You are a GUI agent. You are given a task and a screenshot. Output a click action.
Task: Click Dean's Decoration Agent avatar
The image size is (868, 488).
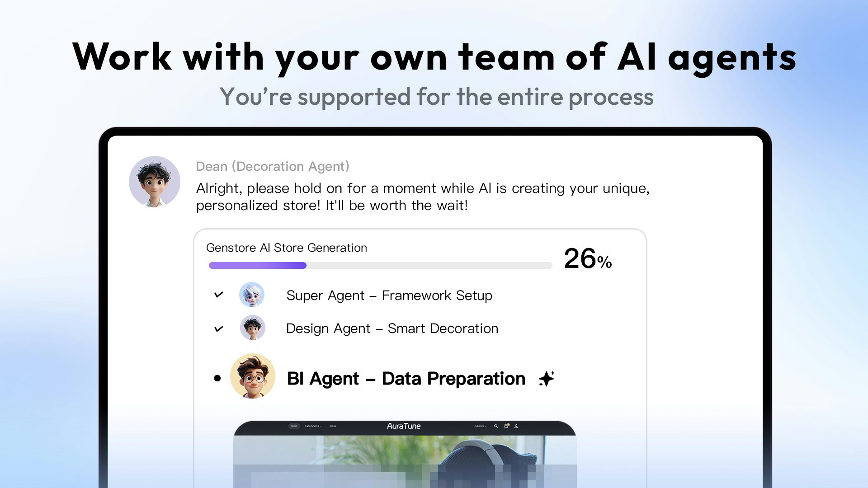point(155,182)
